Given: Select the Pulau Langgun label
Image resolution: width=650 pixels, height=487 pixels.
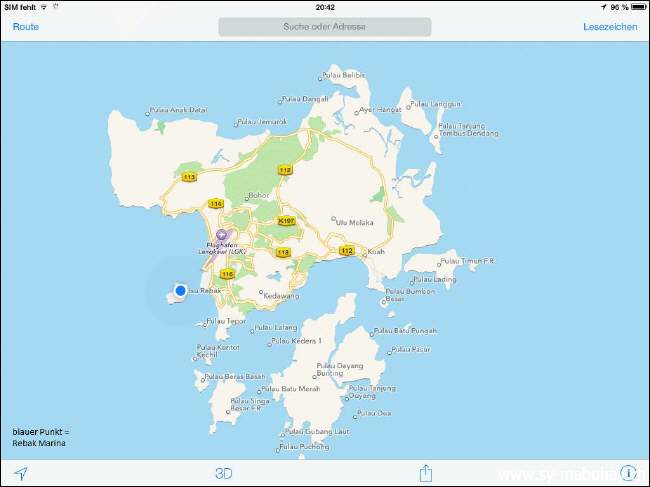Looking at the screenshot, I should pos(435,104).
